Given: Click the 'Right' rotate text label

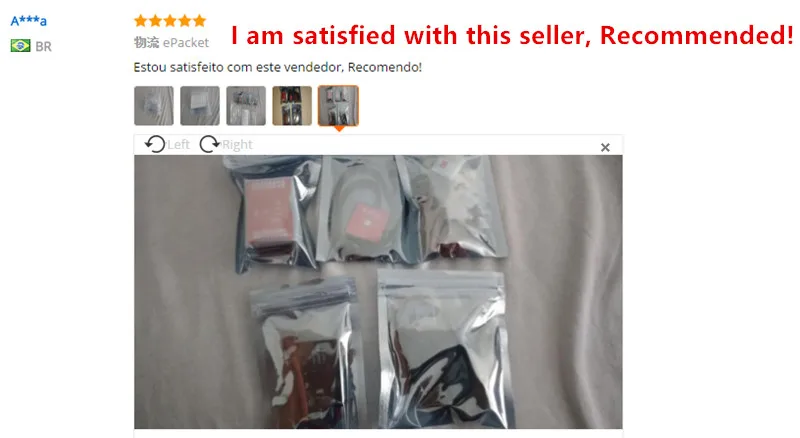Looking at the screenshot, I should (x=237, y=144).
